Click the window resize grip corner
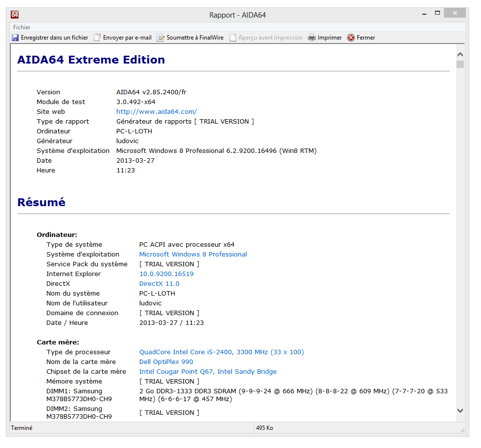 pyautogui.click(x=462, y=430)
